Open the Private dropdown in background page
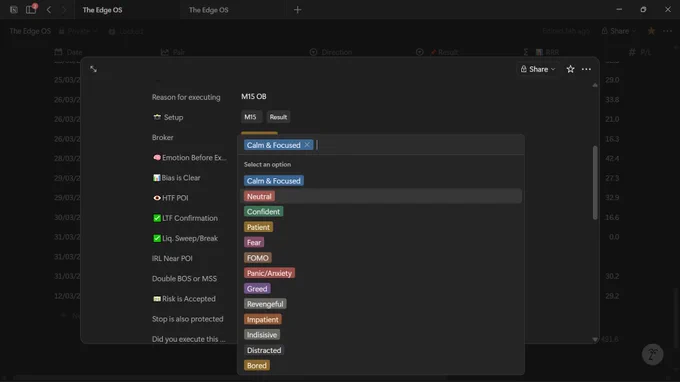 point(78,31)
